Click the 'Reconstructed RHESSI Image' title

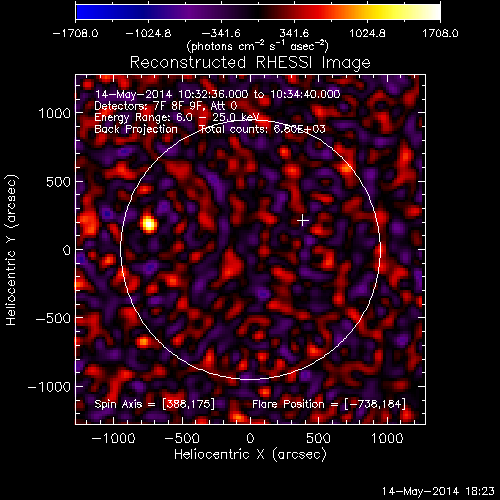pos(250,63)
